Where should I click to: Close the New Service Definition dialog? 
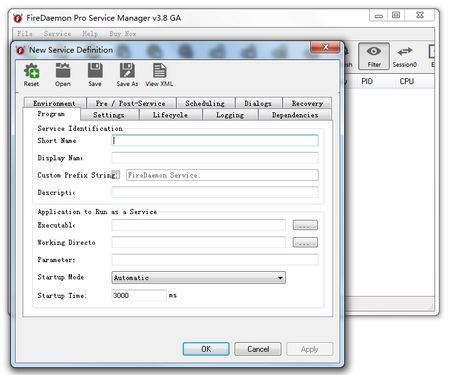click(x=325, y=47)
